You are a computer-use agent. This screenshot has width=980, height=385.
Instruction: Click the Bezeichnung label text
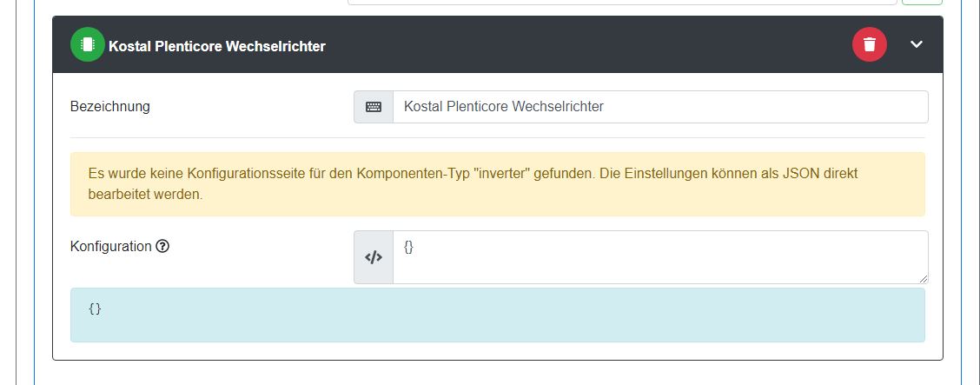tap(109, 106)
